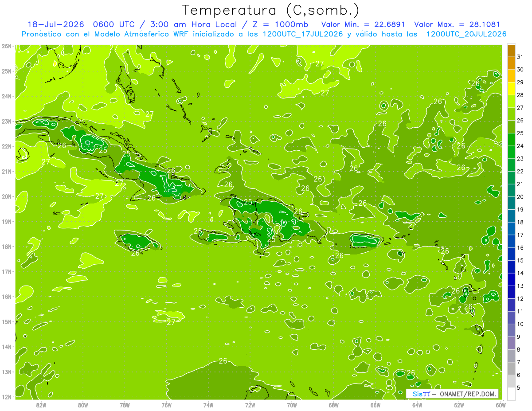The height and width of the screenshot is (411, 532).
Task: Click the '13' color scale label
Action: point(520,286)
